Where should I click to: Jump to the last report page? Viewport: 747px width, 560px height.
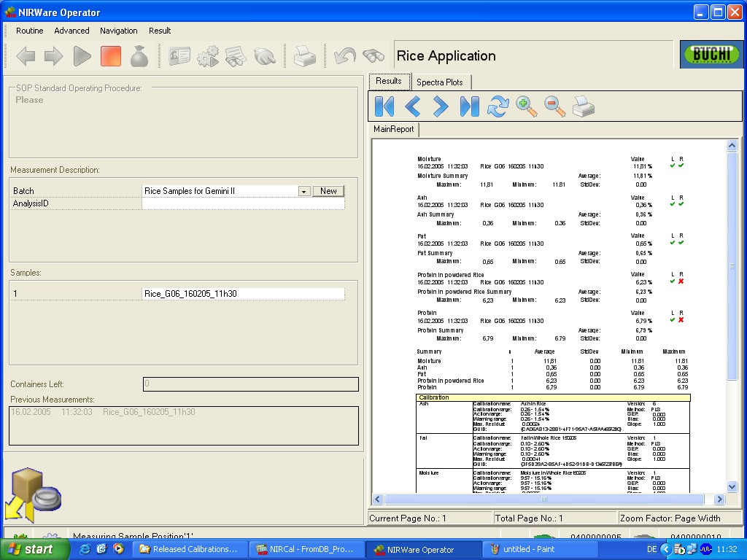[x=469, y=106]
